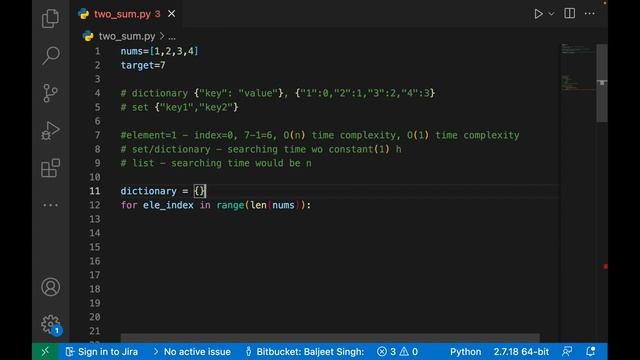The width and height of the screenshot is (640, 360).
Task: Change language mode Python
Action: (465, 351)
